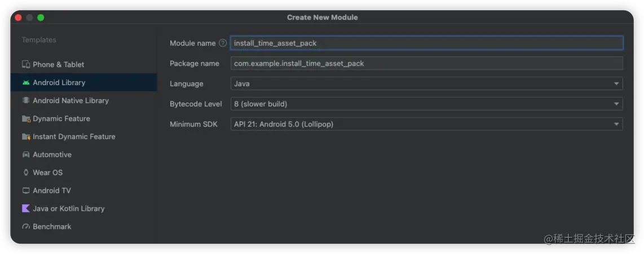Open the Bytecode Level dropdown
The width and height of the screenshot is (644, 254).
pyautogui.click(x=427, y=104)
